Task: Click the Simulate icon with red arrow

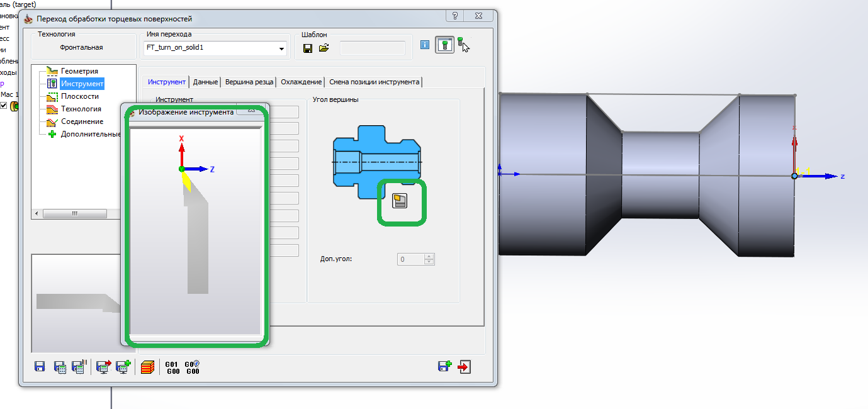Action: (104, 367)
